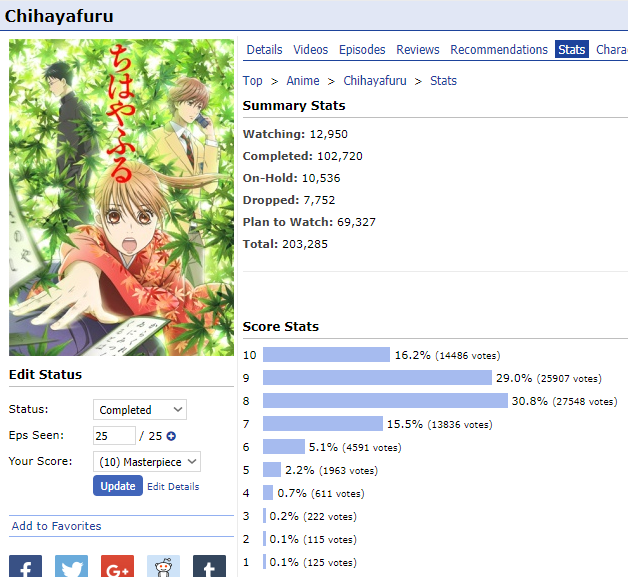The width and height of the screenshot is (628, 577).
Task: Open the Your Score dropdown
Action: coord(147,462)
